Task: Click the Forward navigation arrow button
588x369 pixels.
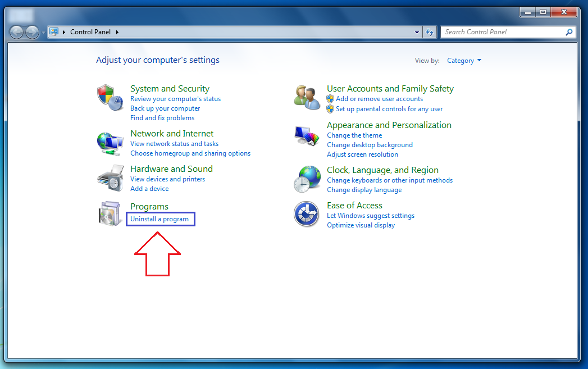Action: (x=32, y=32)
